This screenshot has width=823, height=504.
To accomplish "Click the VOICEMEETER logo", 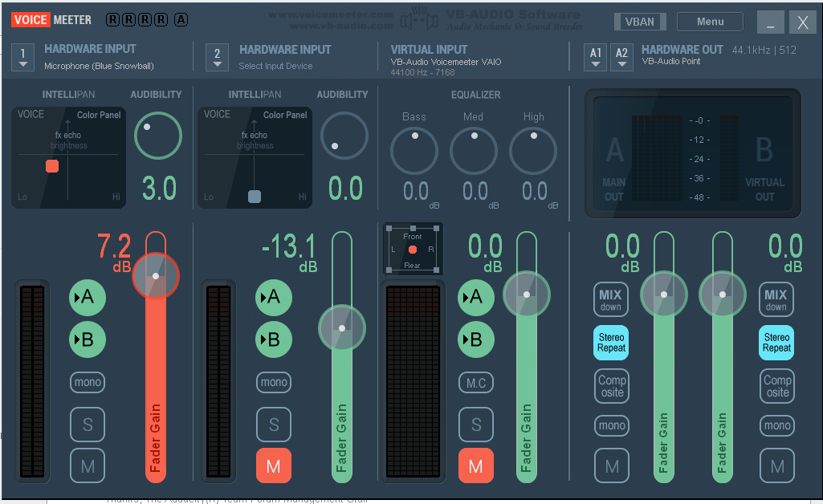I will click(x=51, y=20).
